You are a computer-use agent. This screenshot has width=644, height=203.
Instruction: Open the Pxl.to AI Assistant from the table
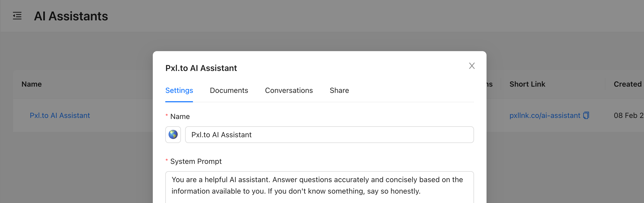[x=60, y=115]
